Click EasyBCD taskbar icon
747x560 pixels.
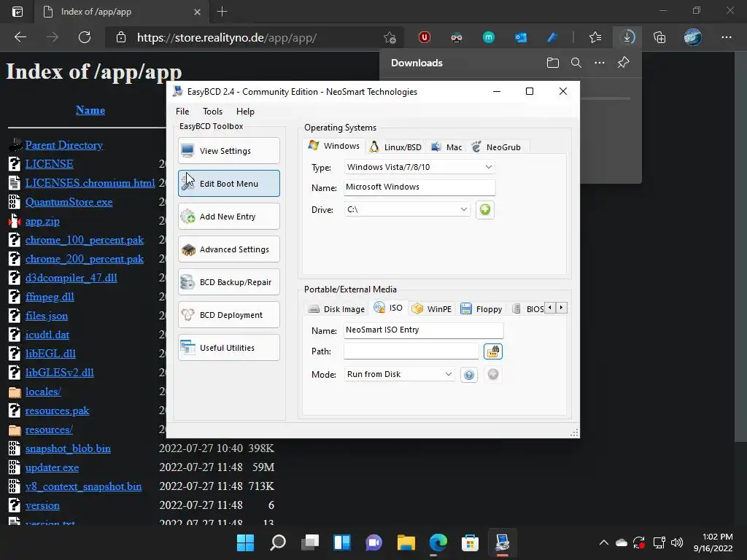(x=502, y=542)
